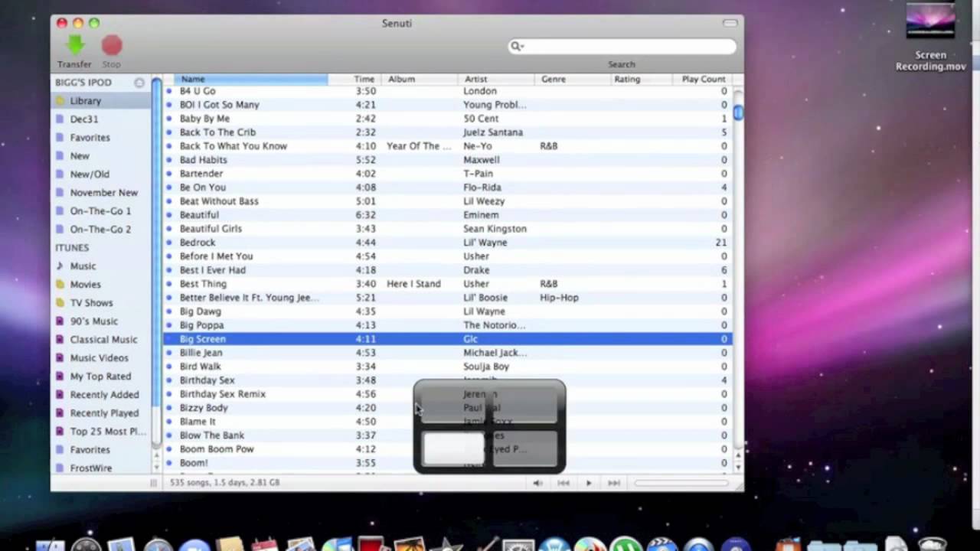980x551 pixels.
Task: Select the song 'Bedrock'
Action: point(448,243)
